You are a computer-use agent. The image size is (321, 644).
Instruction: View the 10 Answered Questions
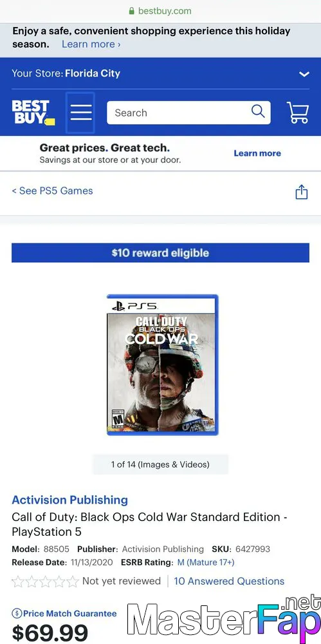[229, 581]
